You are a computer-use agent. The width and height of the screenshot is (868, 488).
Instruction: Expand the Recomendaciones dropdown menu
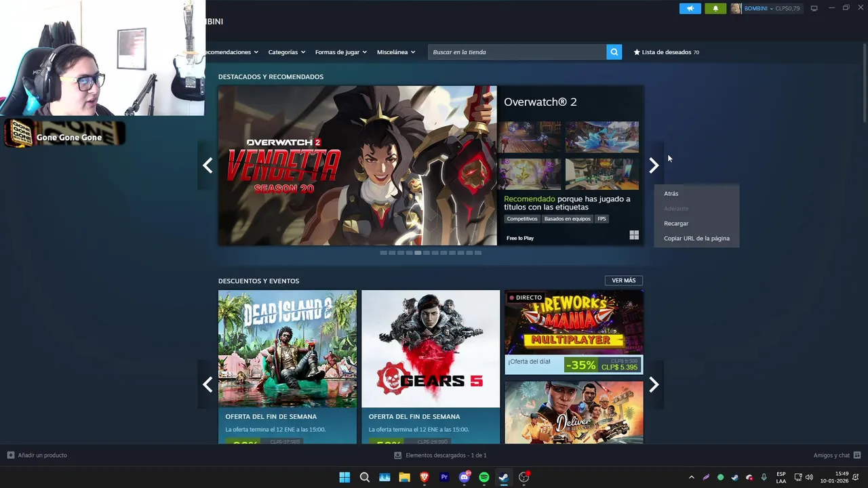pos(232,52)
